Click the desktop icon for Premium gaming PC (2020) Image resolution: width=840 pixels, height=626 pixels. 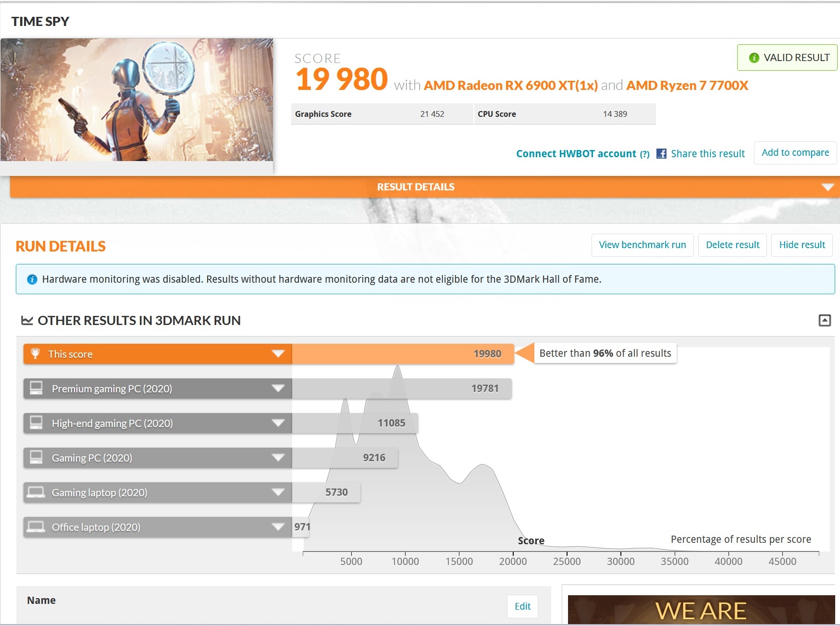(x=36, y=388)
